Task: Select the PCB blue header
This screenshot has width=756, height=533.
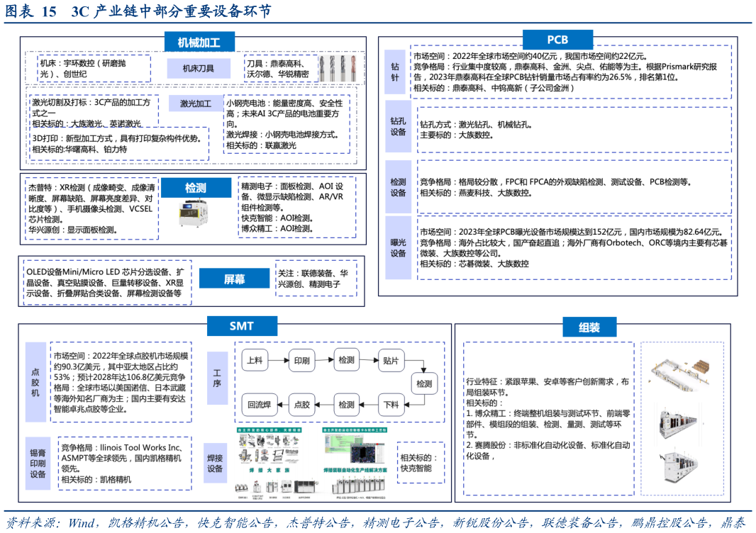Action: pos(557,40)
